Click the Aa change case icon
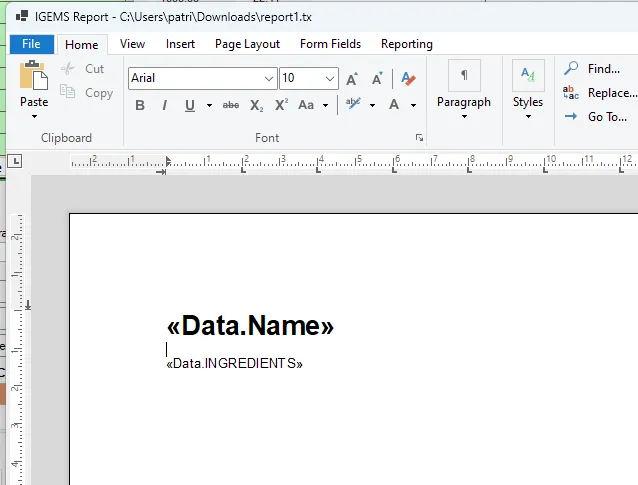638x485 pixels. (x=306, y=105)
